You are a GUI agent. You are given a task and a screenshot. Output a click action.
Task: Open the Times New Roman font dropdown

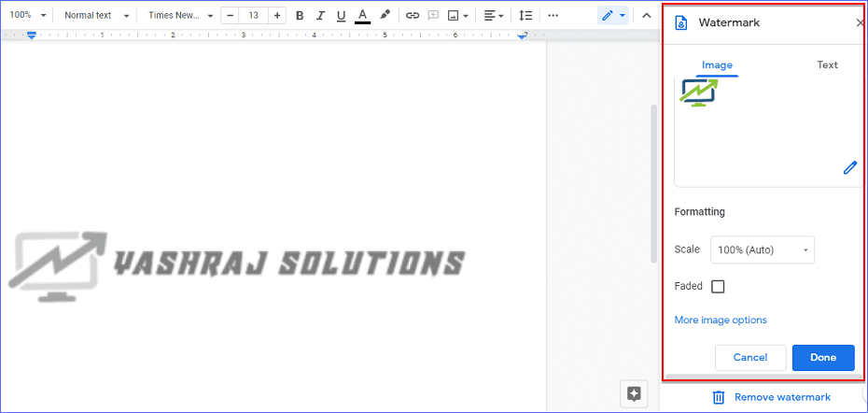pyautogui.click(x=180, y=16)
